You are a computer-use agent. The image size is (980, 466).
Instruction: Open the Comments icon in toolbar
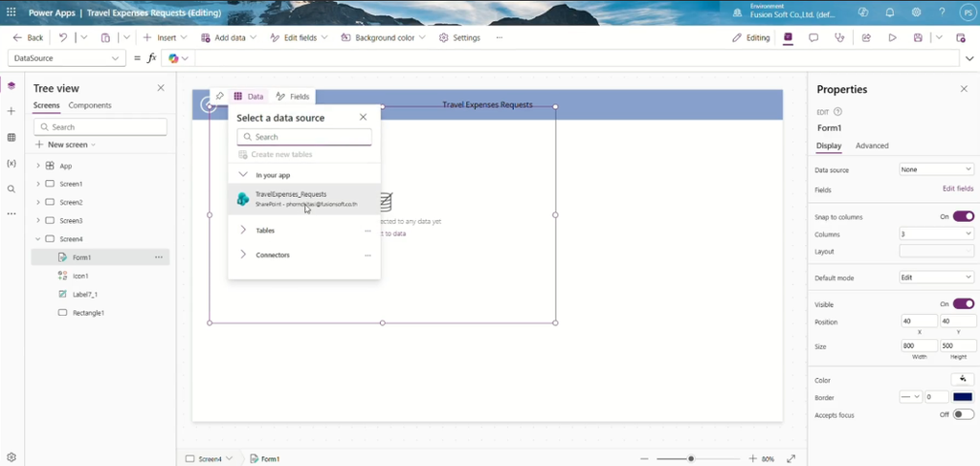pyautogui.click(x=813, y=37)
